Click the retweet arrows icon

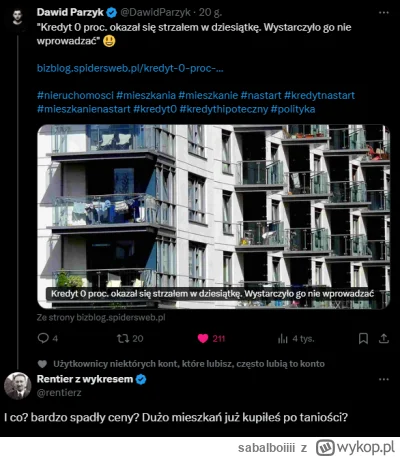123,339
